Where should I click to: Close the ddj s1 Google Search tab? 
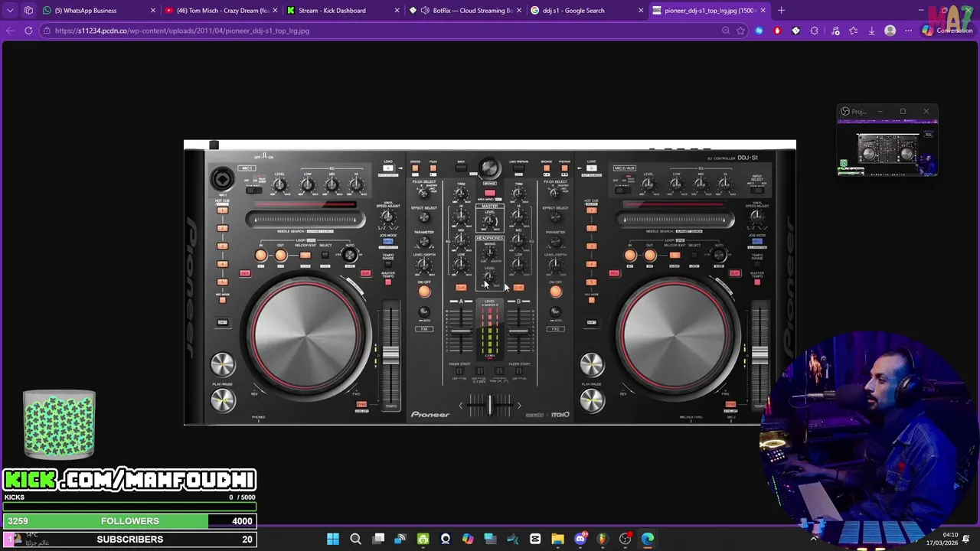641,11
